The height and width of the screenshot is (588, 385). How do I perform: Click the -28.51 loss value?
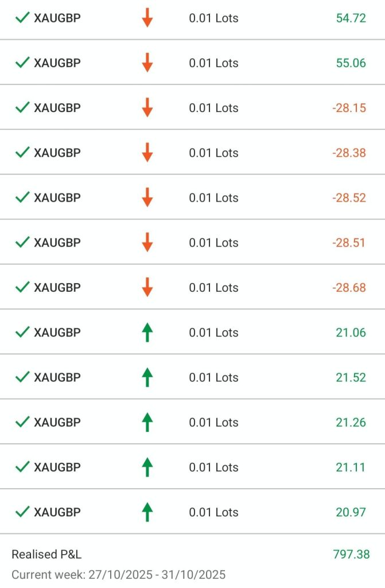point(348,242)
